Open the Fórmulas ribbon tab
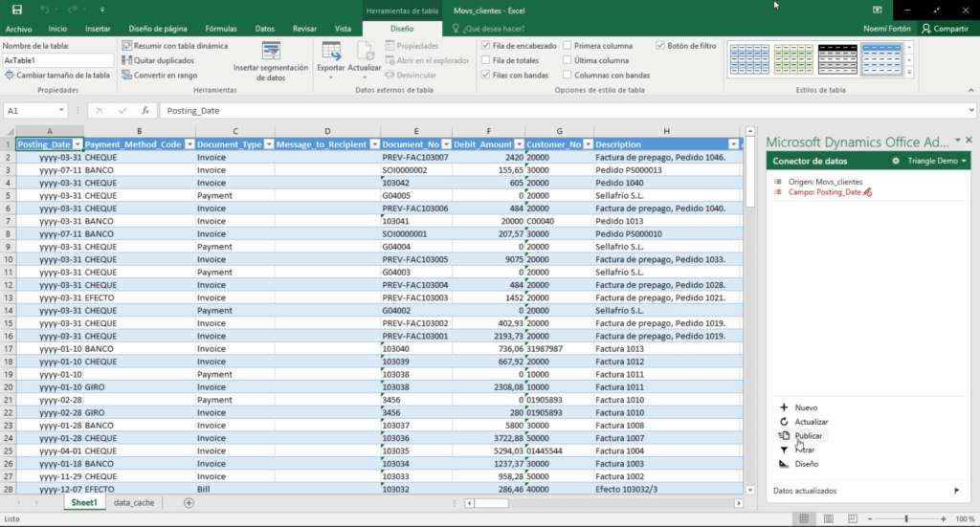This screenshot has height=527, width=980. click(220, 29)
